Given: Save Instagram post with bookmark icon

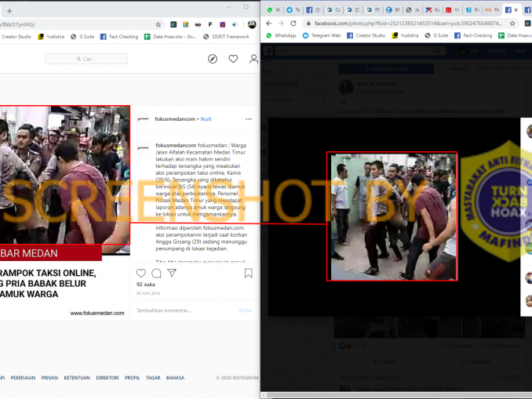Looking at the screenshot, I should coord(249,274).
